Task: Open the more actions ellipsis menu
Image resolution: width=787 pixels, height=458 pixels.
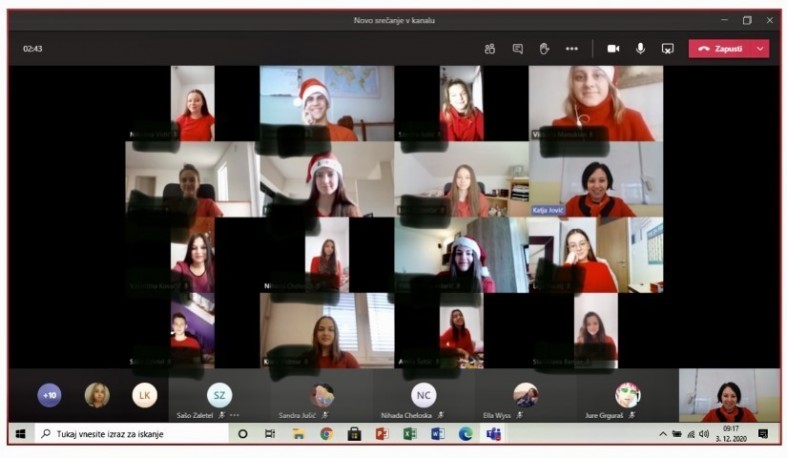Action: pyautogui.click(x=571, y=48)
